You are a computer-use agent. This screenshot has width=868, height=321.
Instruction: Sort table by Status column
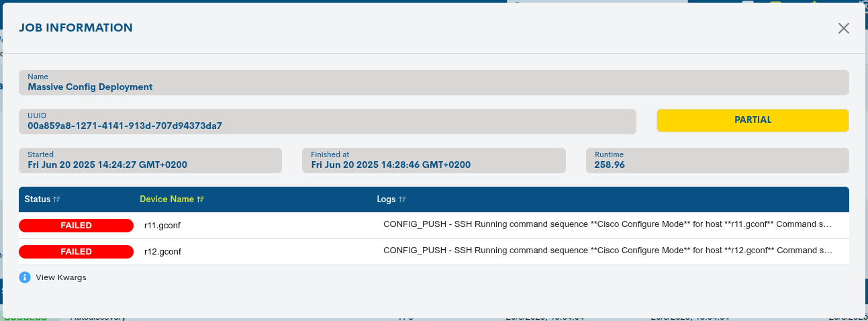pyautogui.click(x=42, y=199)
